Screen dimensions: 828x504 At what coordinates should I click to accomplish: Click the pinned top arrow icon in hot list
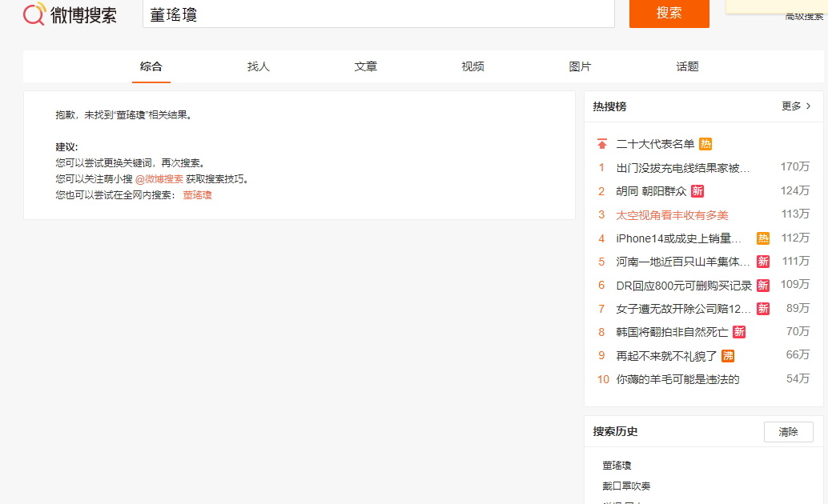click(x=601, y=144)
